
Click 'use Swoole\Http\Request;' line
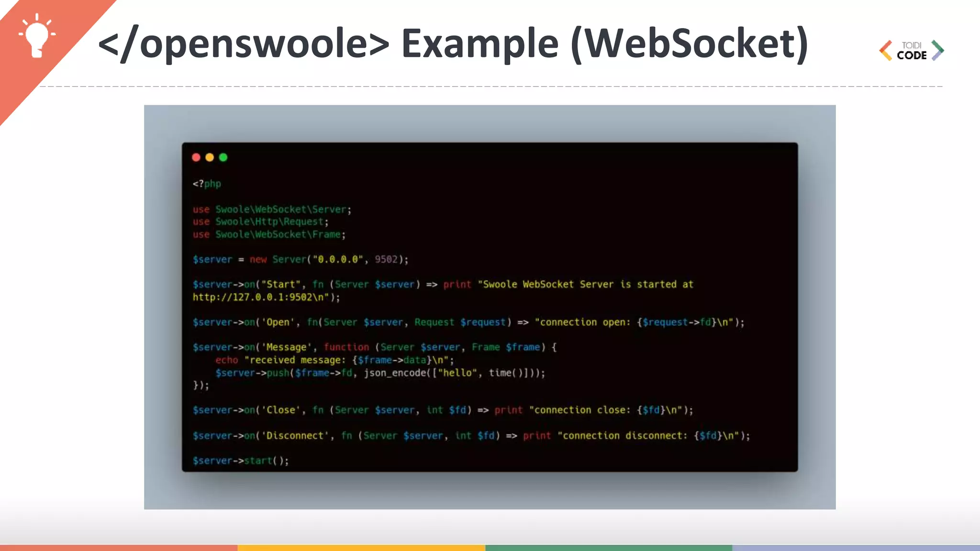[x=261, y=222]
